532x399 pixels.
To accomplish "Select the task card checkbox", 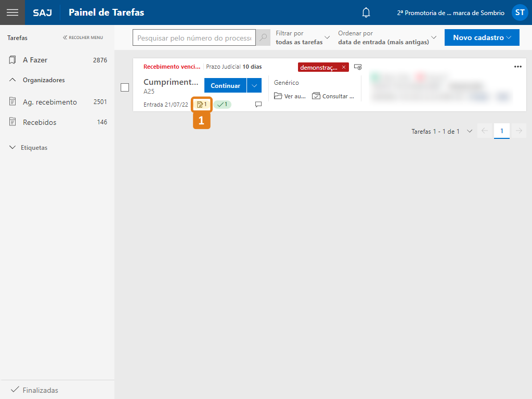I will point(125,87).
